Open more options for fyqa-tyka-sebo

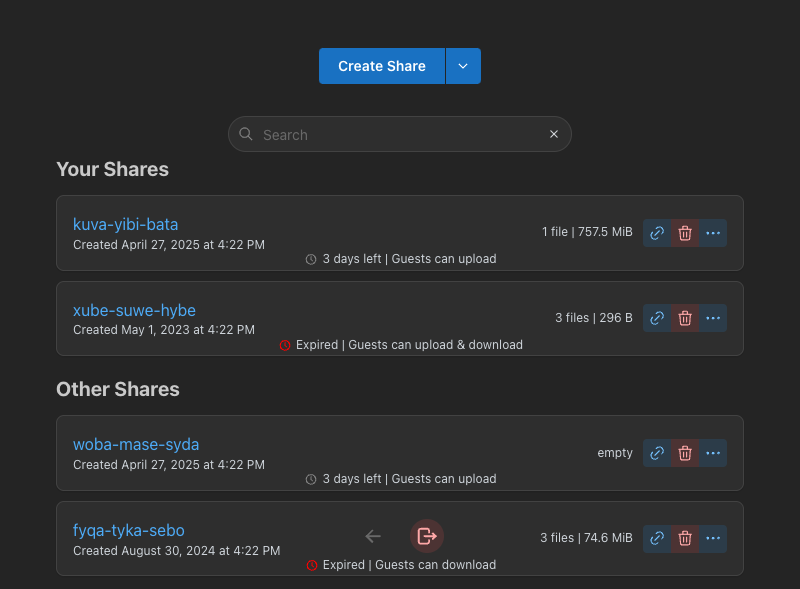point(713,538)
